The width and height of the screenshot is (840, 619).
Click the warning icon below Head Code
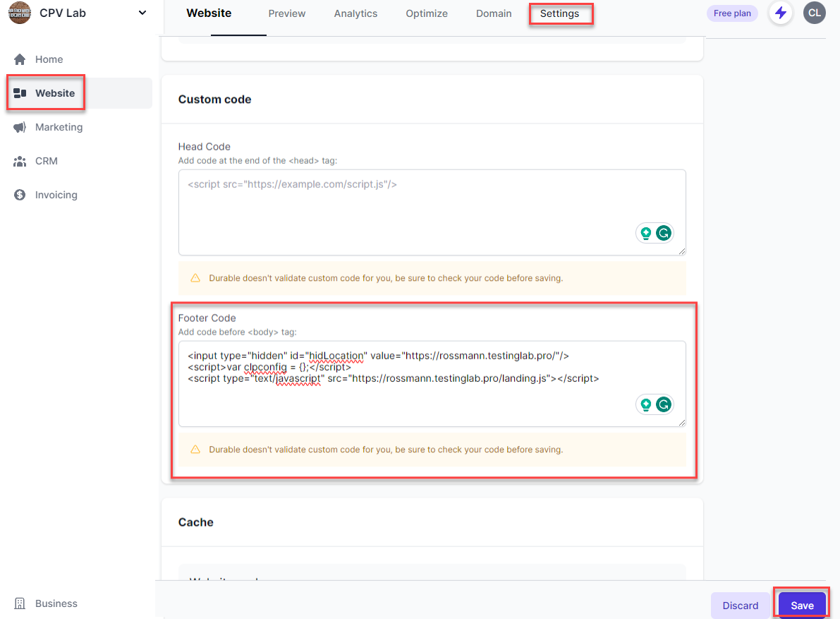(x=195, y=278)
